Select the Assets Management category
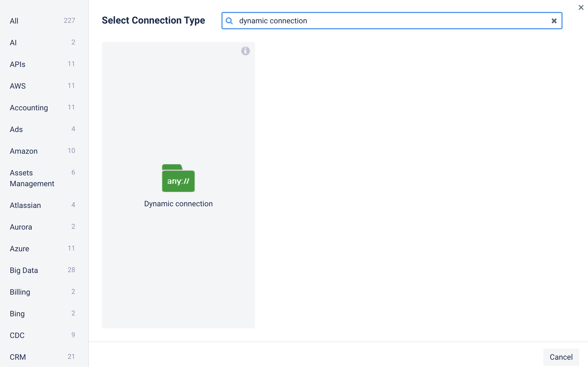Viewport: 588px width, 367px height. tap(43, 178)
